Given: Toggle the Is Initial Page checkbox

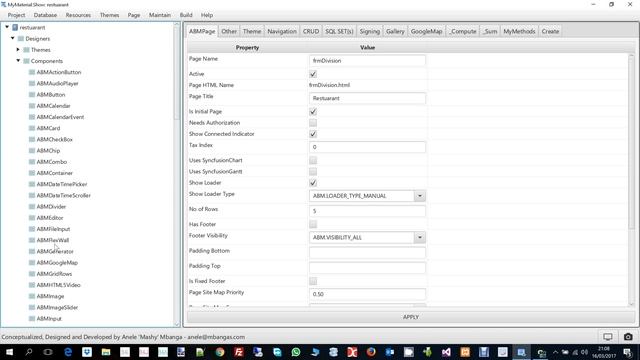Looking at the screenshot, I should 313,112.
